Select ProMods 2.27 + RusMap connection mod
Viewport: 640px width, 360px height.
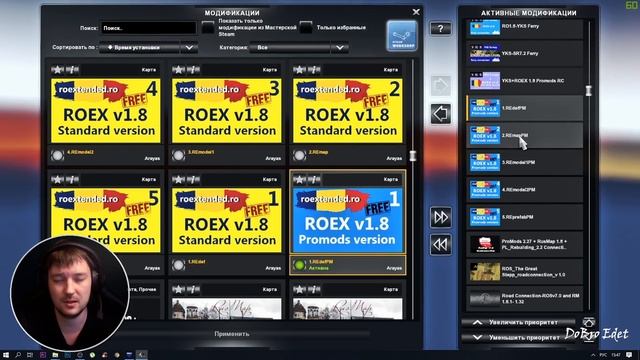525,244
